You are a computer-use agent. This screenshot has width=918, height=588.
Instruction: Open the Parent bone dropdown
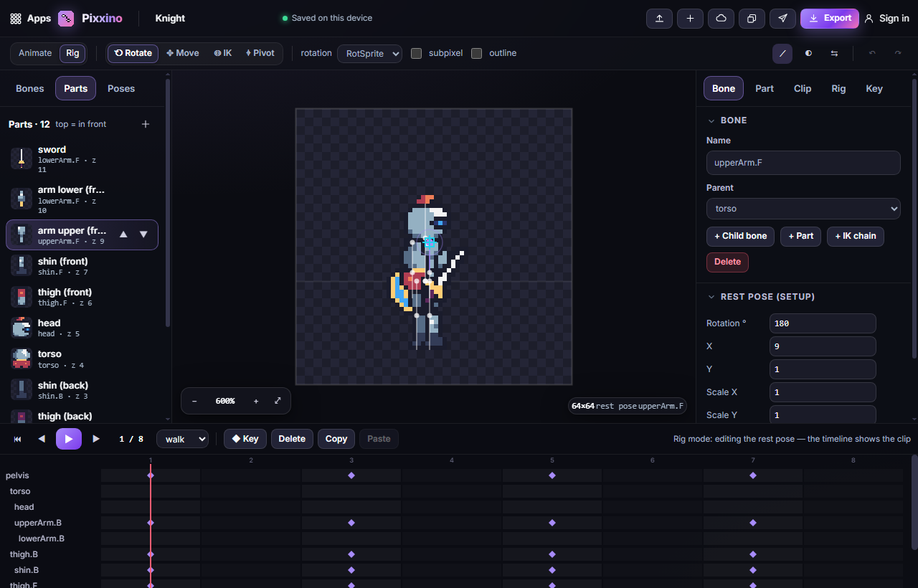(x=803, y=209)
